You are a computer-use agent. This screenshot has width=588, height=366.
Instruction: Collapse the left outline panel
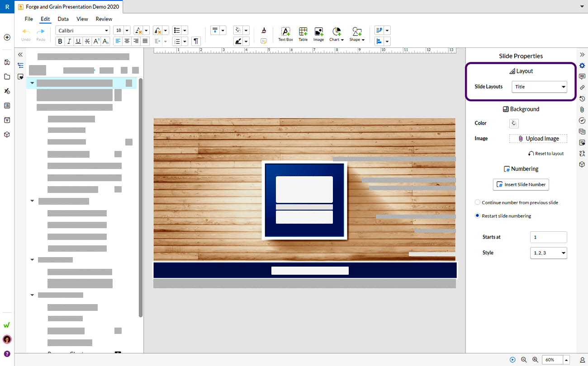click(x=20, y=54)
